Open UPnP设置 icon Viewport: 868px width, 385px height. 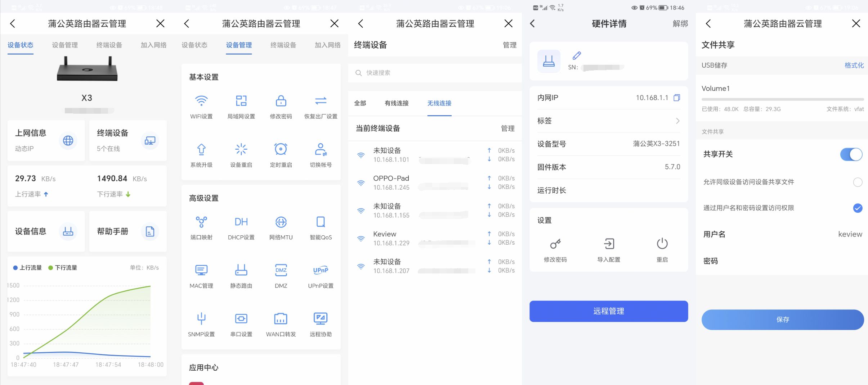[x=321, y=270]
